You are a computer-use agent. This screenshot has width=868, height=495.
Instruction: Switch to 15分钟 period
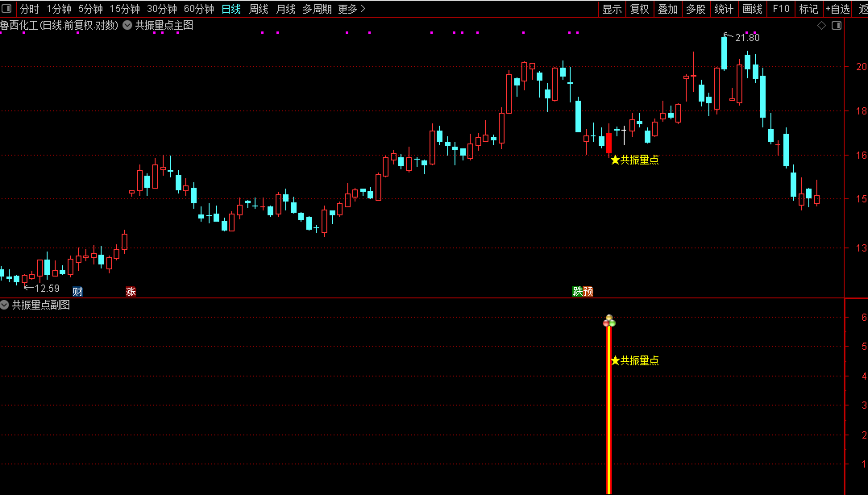(125, 9)
